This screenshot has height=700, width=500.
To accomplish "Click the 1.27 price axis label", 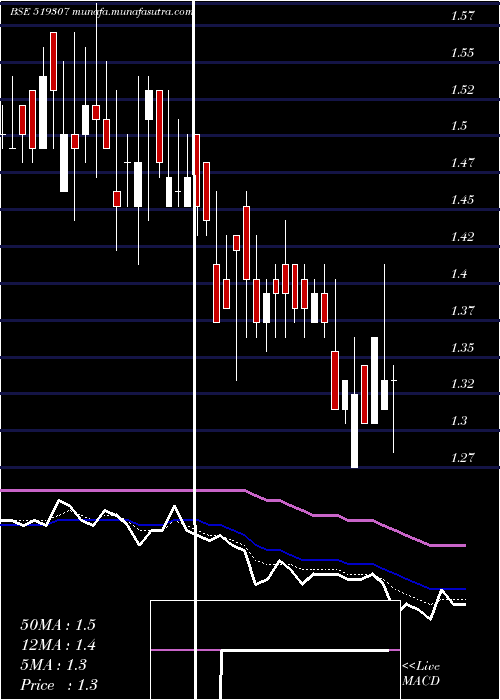I will click(462, 458).
